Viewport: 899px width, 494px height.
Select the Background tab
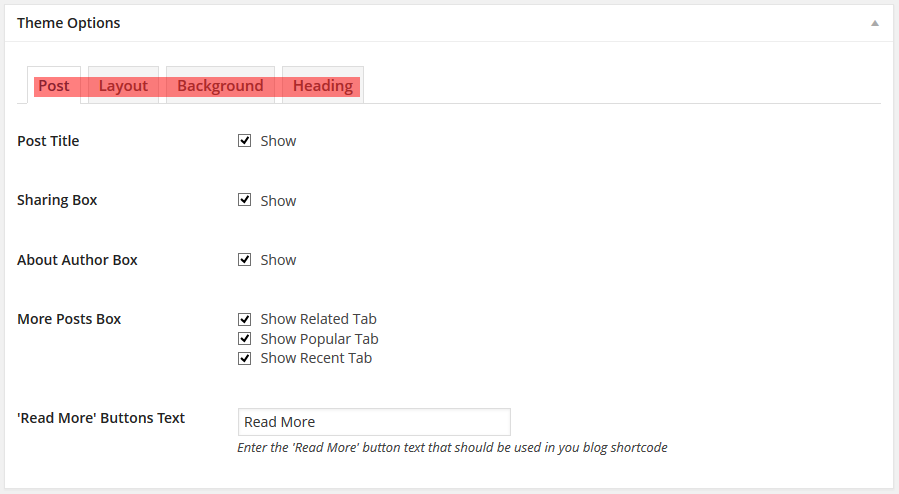pyautogui.click(x=220, y=86)
